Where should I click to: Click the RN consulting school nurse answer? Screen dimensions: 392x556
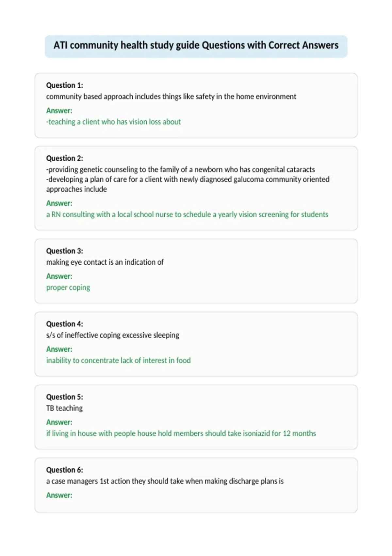187,214
